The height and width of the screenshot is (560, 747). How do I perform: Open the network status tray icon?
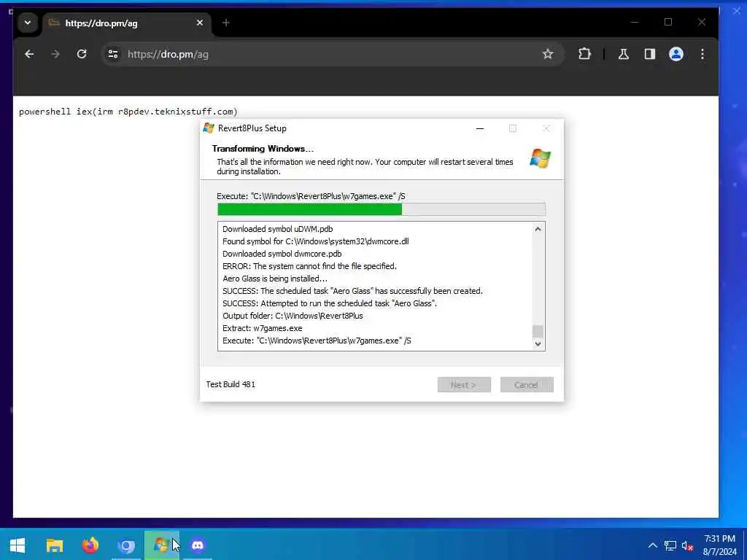click(x=670, y=545)
